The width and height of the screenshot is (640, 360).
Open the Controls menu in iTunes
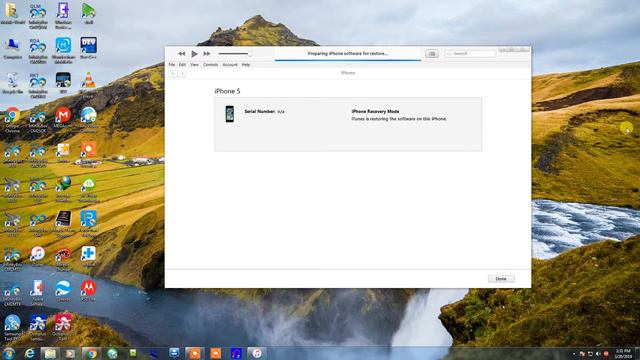210,64
